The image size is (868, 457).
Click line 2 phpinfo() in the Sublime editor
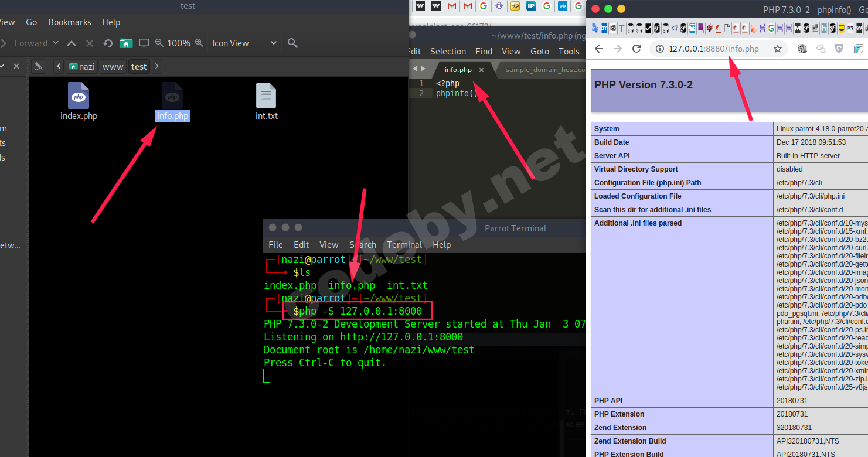[457, 93]
